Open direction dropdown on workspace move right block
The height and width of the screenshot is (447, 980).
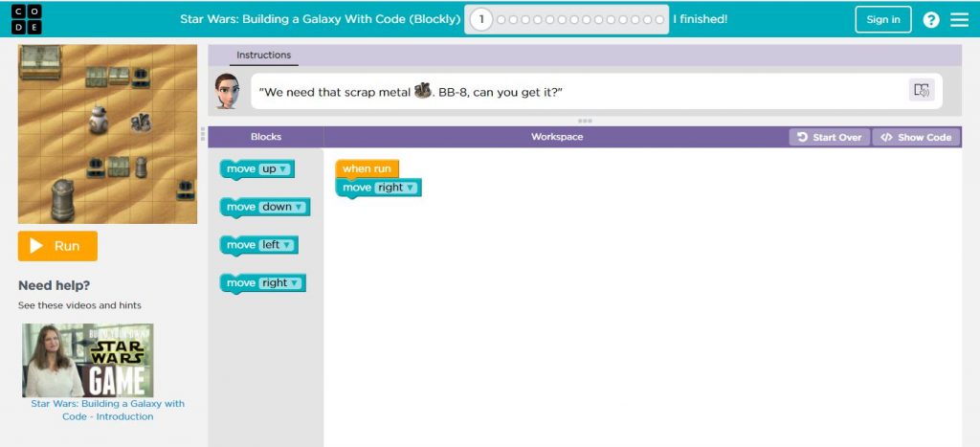(395, 188)
